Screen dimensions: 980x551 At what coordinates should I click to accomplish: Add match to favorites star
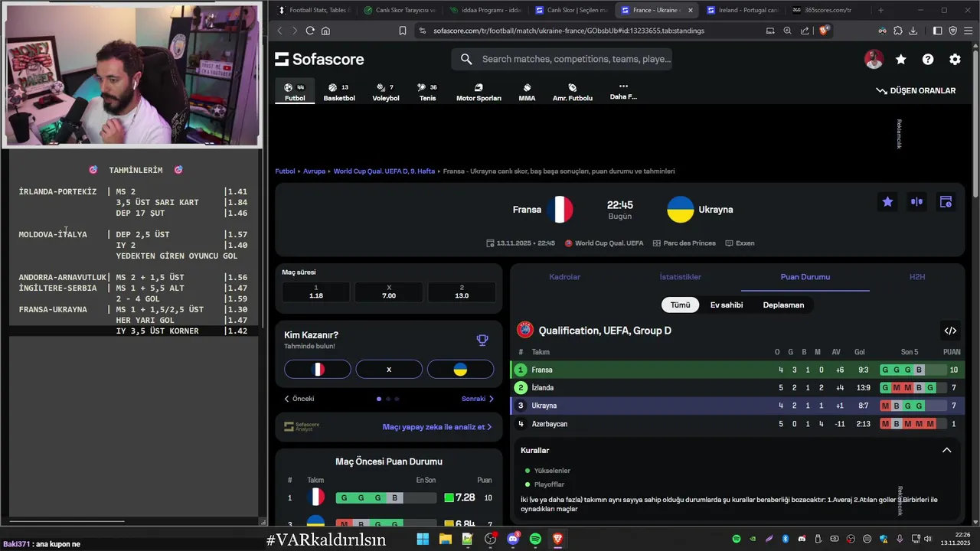point(887,202)
